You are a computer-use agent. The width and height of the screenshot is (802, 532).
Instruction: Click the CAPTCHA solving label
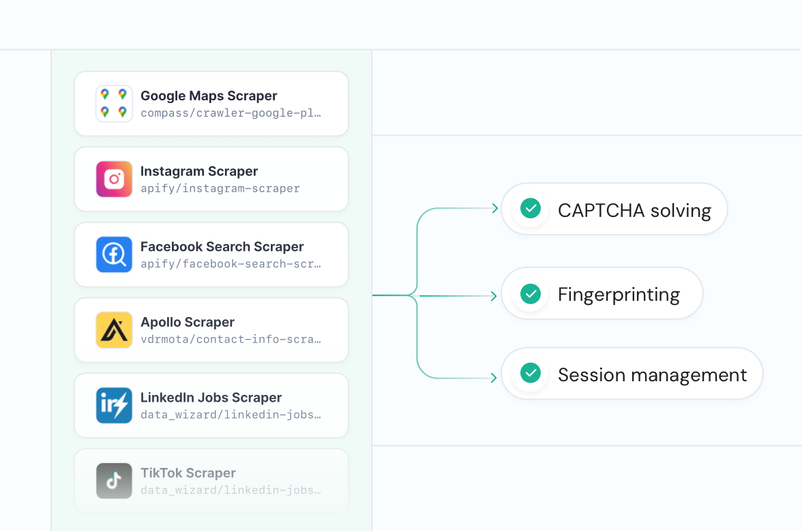[634, 210]
